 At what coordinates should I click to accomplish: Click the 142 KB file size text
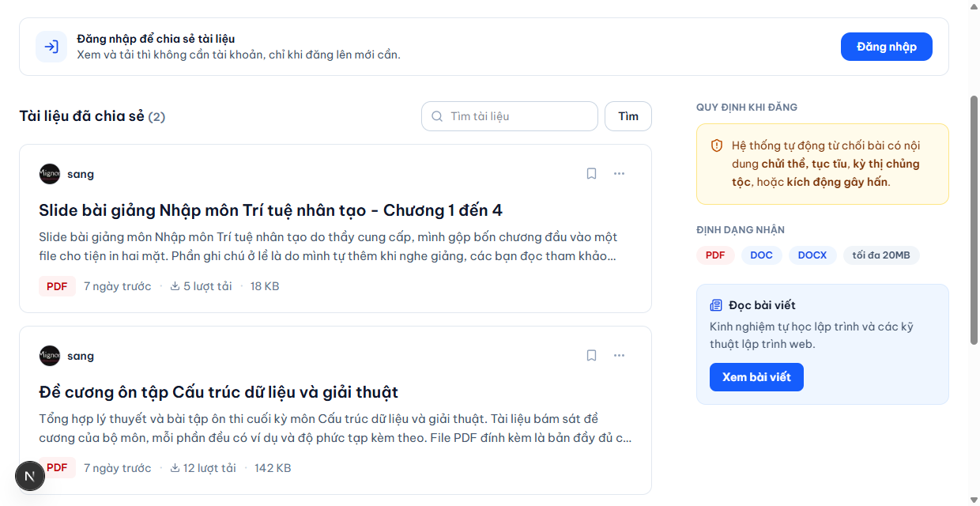click(x=273, y=468)
